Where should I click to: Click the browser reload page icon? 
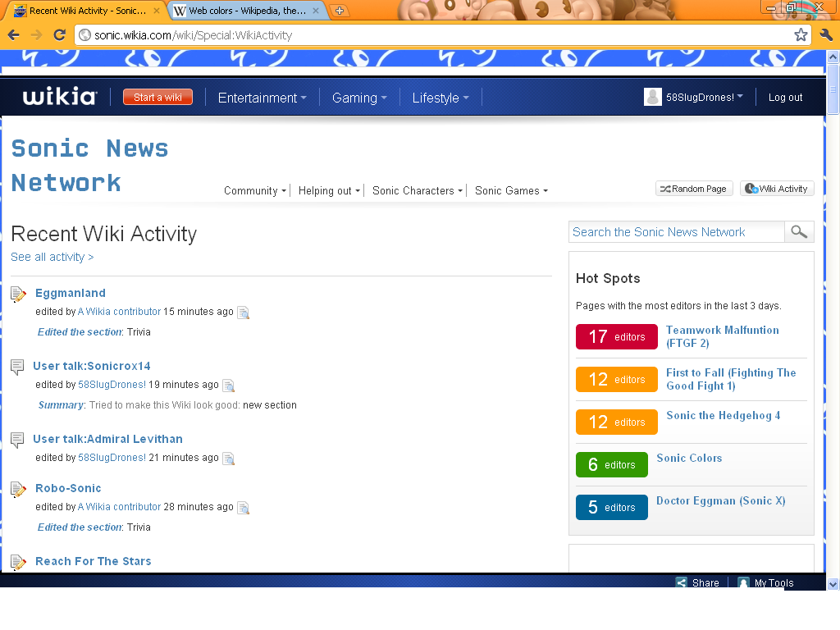pos(59,34)
